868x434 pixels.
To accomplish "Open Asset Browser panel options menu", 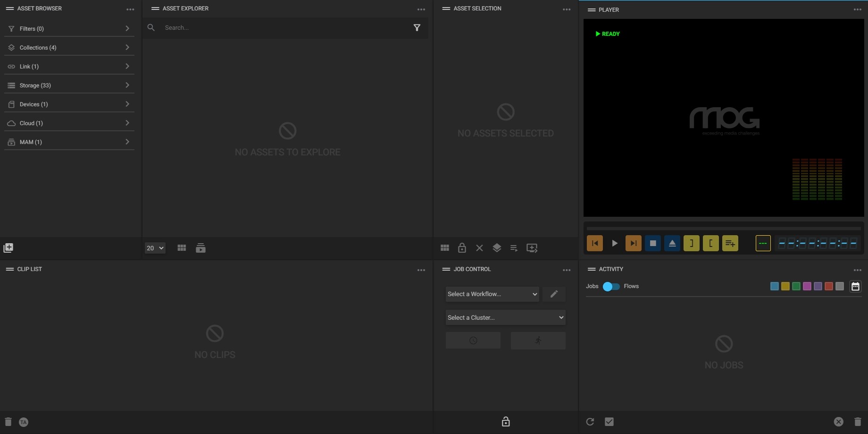I will [130, 9].
